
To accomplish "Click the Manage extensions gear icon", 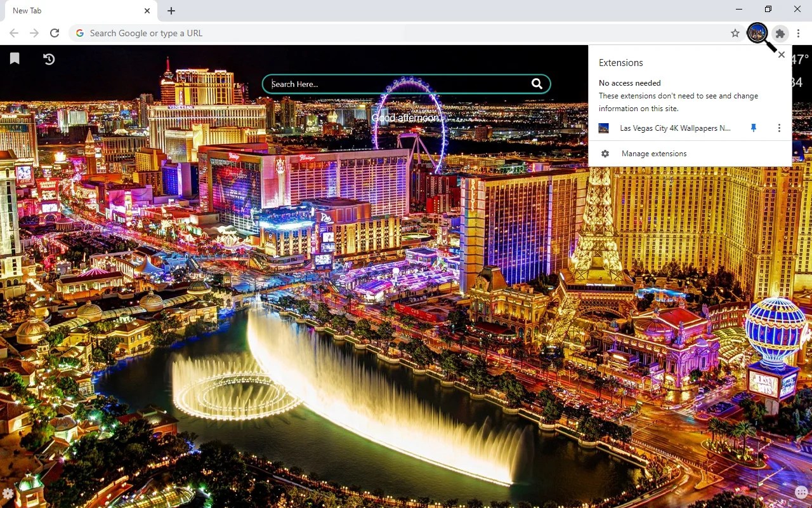I will 605,153.
